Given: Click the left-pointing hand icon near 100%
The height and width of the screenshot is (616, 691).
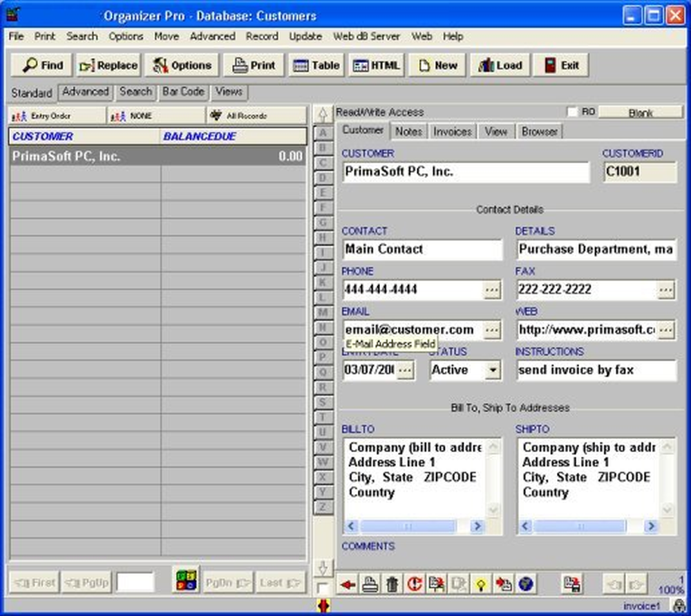Looking at the screenshot, I should pos(614,584).
